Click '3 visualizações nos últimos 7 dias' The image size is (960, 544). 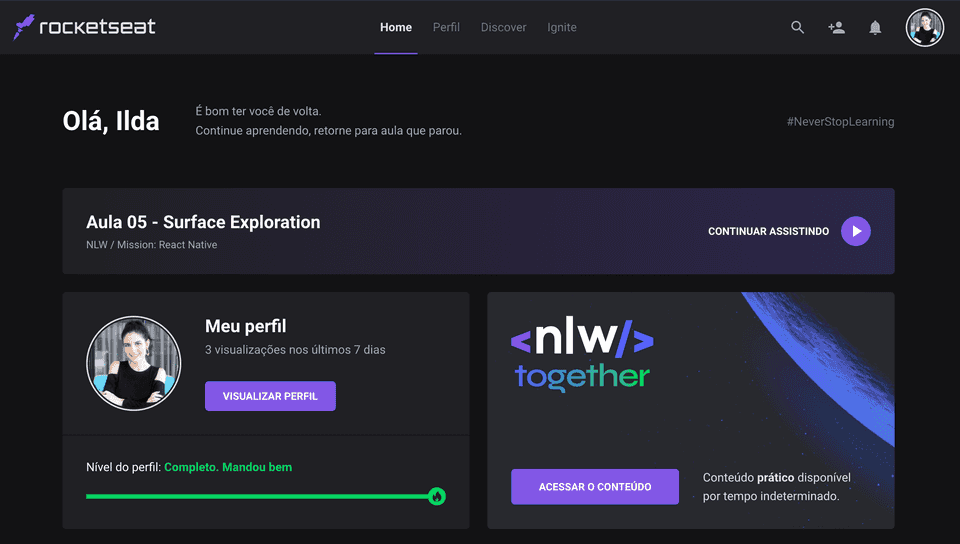295,350
